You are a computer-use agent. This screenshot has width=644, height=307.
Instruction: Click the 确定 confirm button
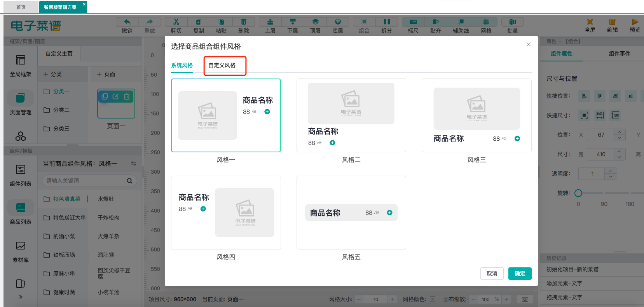pos(520,274)
